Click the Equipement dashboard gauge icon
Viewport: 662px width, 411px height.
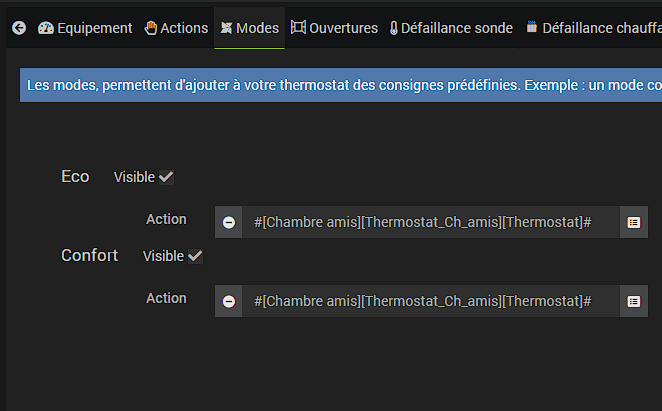pos(45,28)
